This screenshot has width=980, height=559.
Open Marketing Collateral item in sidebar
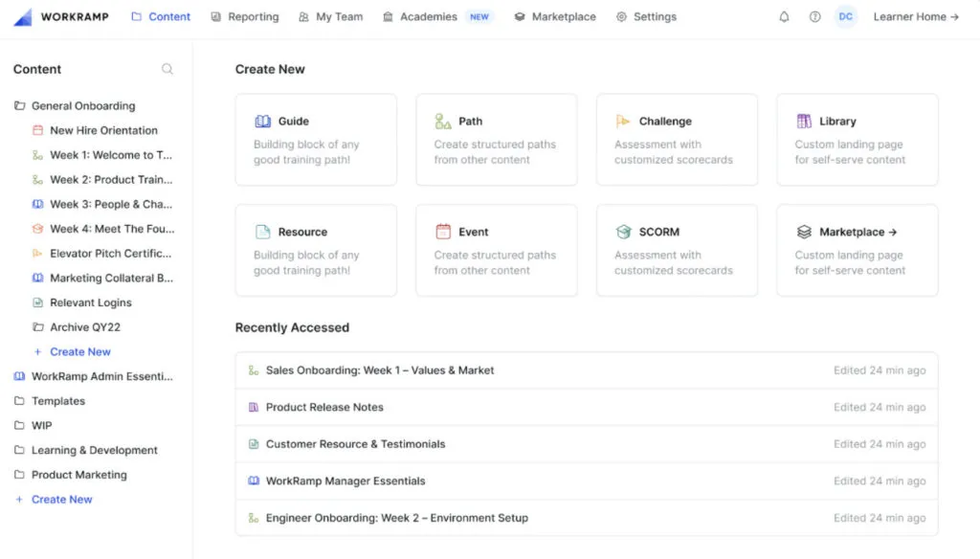point(102,278)
